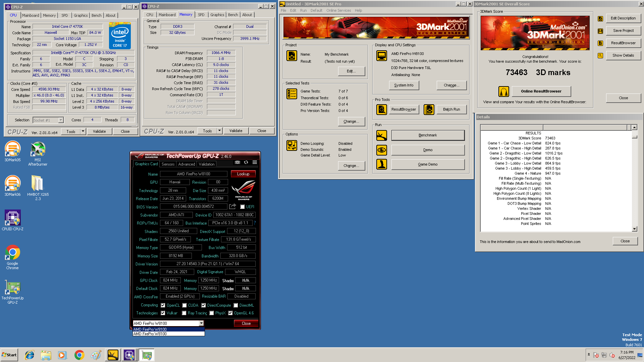This screenshot has width=644, height=362.
Task: Click GPU name field AMD FirePro W8100
Action: 194,174
